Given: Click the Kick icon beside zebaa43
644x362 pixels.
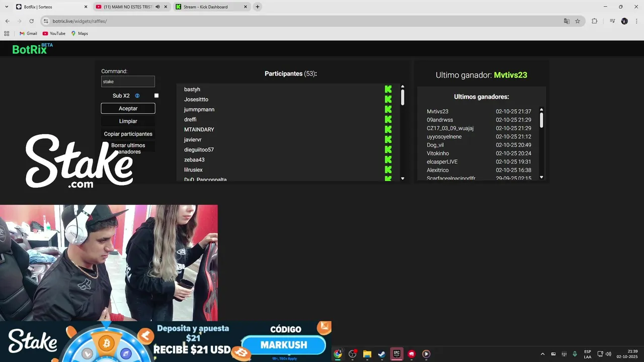Looking at the screenshot, I should [388, 159].
